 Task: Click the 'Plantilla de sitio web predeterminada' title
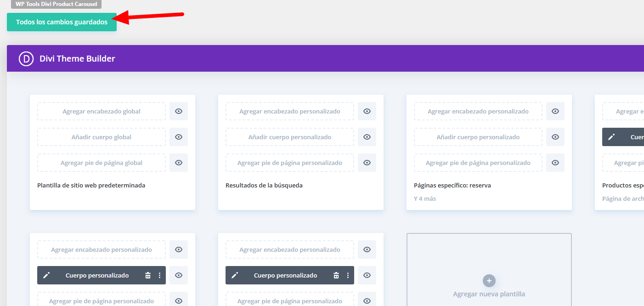[x=91, y=186]
